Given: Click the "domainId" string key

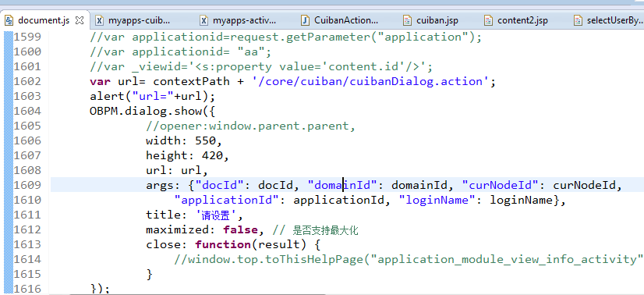Looking at the screenshot, I should [342, 185].
